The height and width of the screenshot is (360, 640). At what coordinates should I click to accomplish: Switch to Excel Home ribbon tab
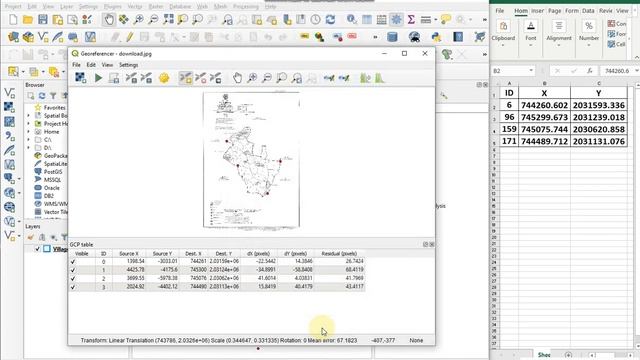coord(521,11)
